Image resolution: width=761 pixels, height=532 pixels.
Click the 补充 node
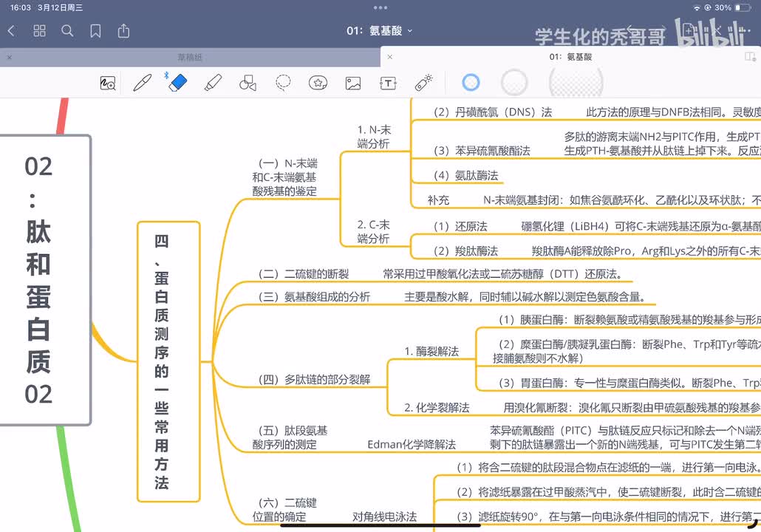click(438, 200)
